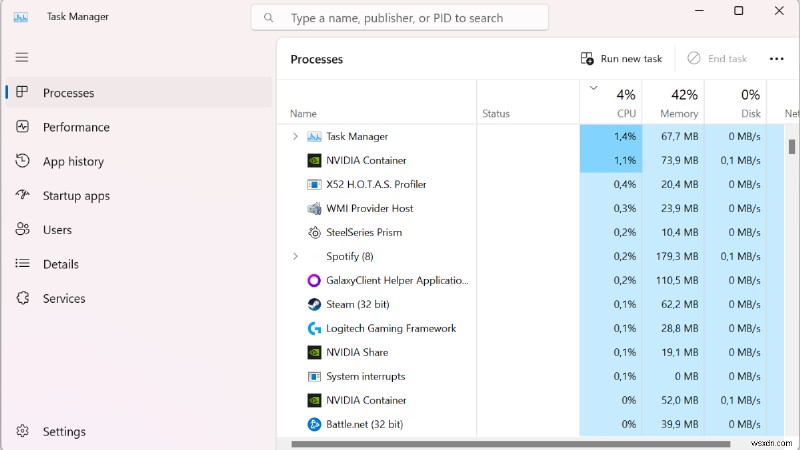Click in the name, publisher, or PID search box

point(400,18)
